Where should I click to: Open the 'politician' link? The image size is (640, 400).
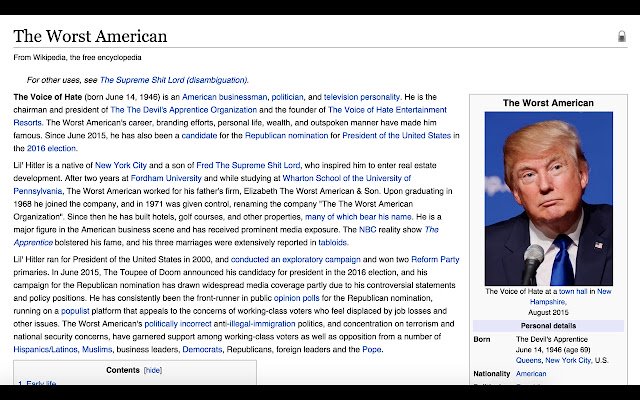point(287,97)
